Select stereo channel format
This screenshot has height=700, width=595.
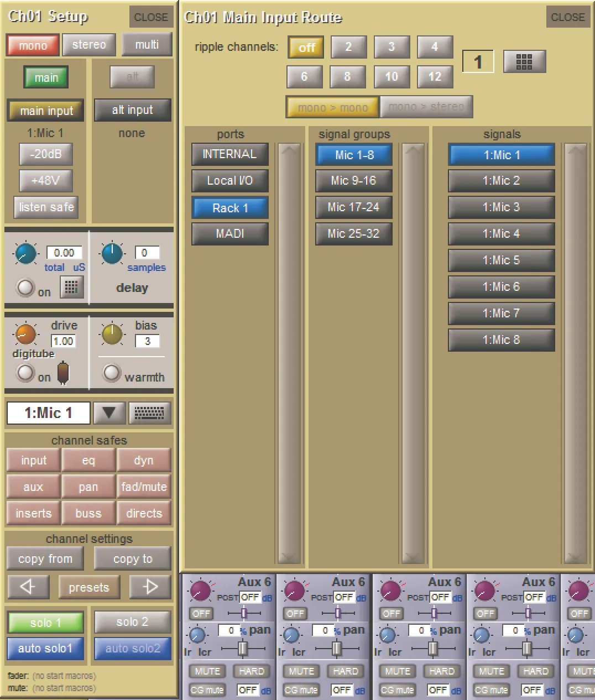pyautogui.click(x=89, y=45)
